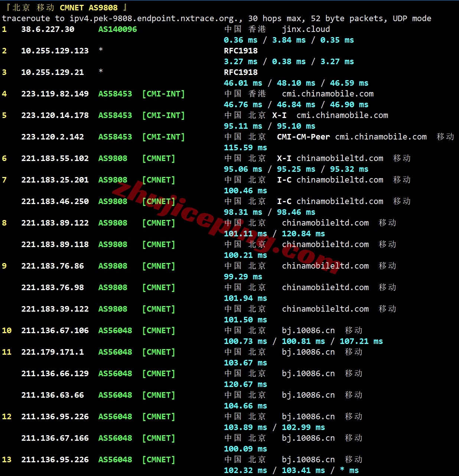The height and width of the screenshot is (476, 459).
Task: Select the 100.21 ms latency value
Action: coord(245,255)
